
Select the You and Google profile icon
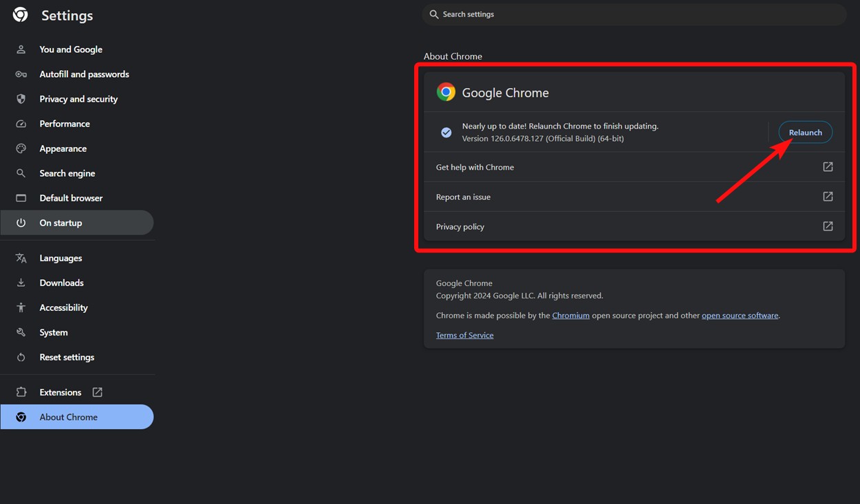20,49
